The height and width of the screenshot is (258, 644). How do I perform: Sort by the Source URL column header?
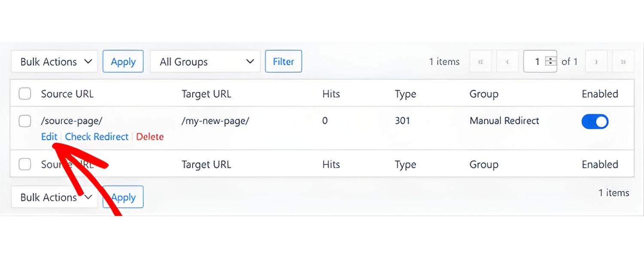(67, 93)
